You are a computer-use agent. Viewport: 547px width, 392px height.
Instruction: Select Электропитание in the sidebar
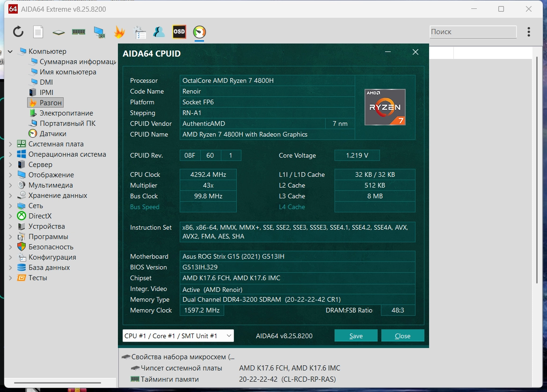[x=66, y=113]
